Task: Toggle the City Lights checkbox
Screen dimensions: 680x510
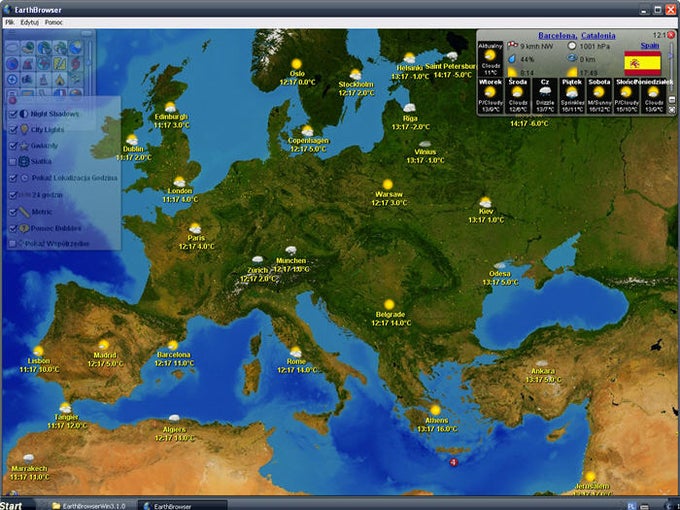Action: pyautogui.click(x=13, y=129)
